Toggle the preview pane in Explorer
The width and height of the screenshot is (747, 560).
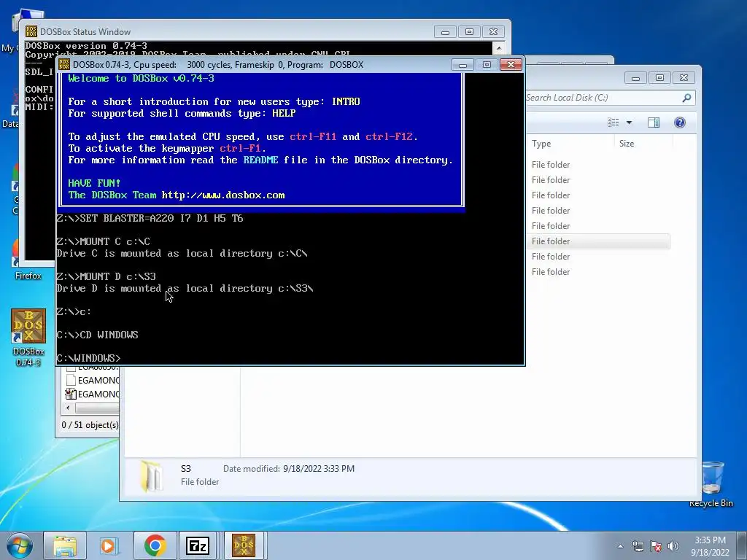pyautogui.click(x=654, y=122)
